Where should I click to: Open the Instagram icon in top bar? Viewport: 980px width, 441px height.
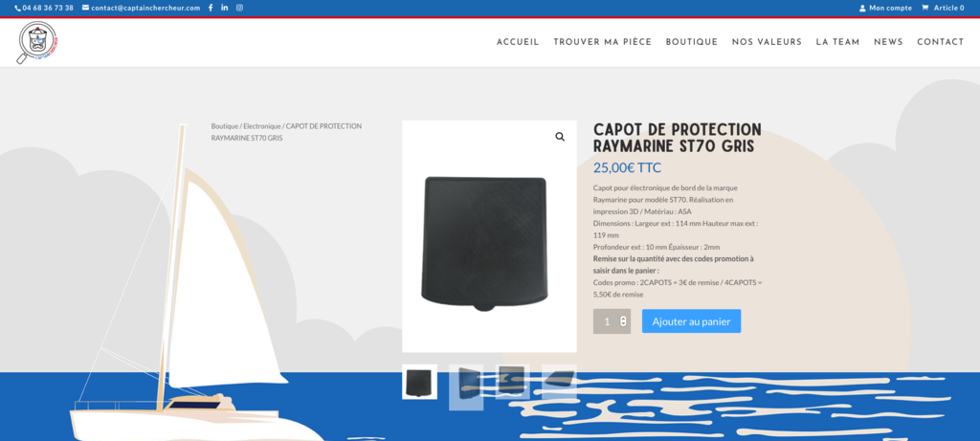(x=239, y=8)
